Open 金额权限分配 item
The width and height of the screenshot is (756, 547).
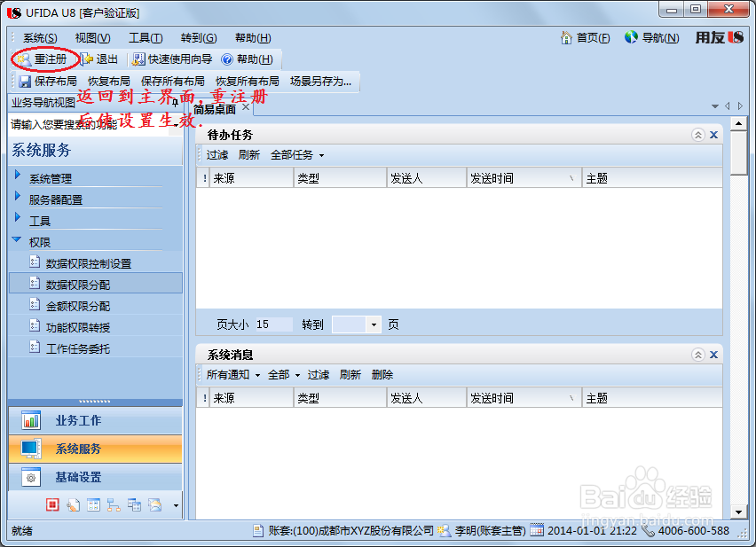[x=78, y=306]
